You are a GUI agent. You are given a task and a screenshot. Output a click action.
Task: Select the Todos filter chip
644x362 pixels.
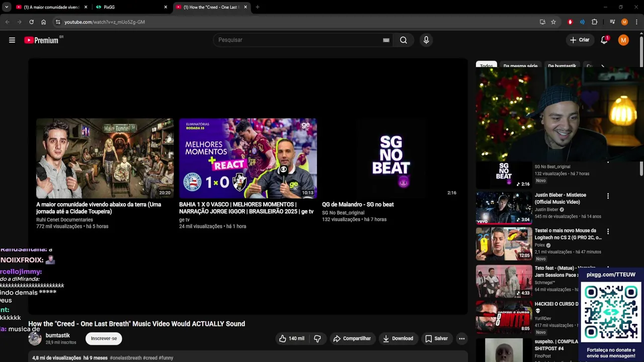point(487,66)
